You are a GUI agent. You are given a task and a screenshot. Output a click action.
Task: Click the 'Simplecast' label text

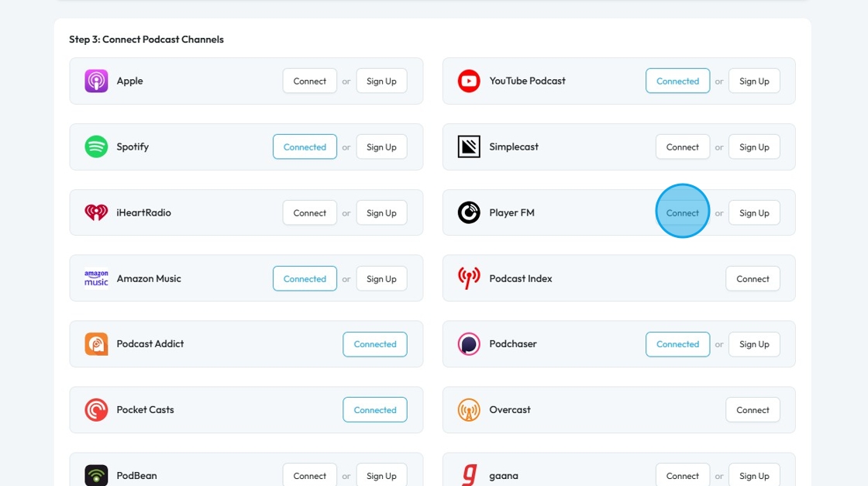pos(514,146)
